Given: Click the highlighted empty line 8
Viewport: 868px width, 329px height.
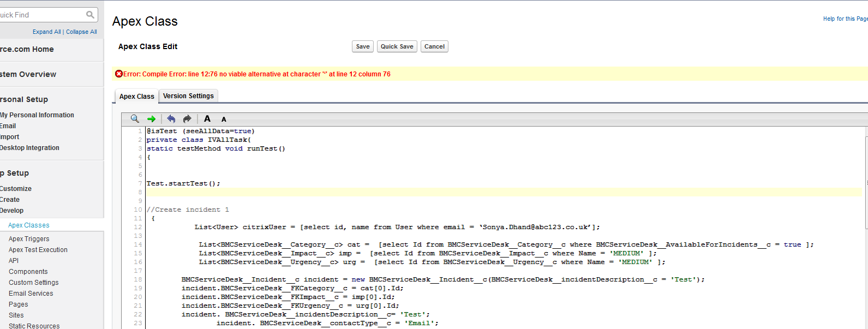Looking at the screenshot, I should (x=504, y=192).
